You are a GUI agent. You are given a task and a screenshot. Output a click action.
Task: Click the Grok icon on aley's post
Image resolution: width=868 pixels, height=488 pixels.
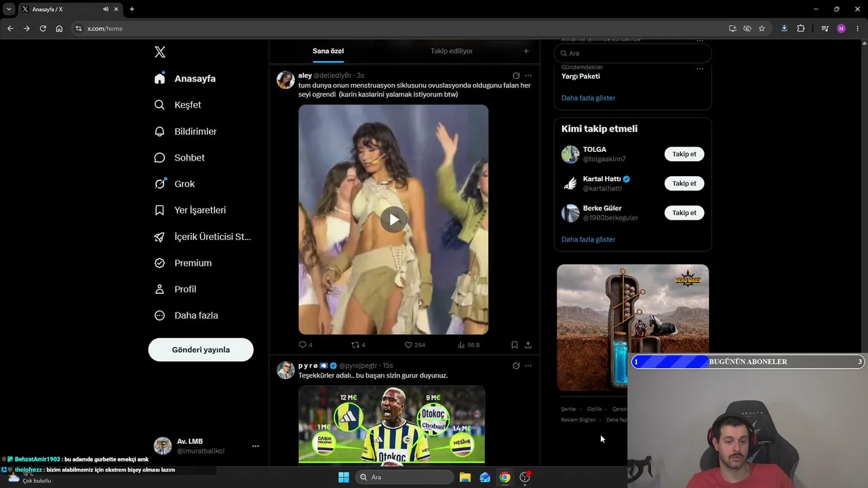coord(516,76)
